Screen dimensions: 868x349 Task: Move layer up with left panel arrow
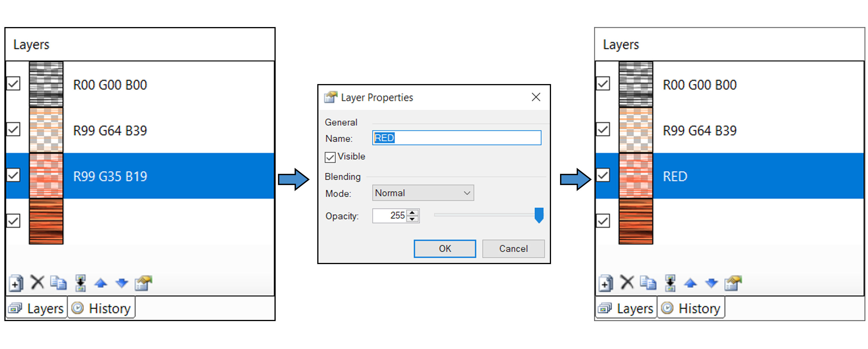pyautogui.click(x=101, y=283)
